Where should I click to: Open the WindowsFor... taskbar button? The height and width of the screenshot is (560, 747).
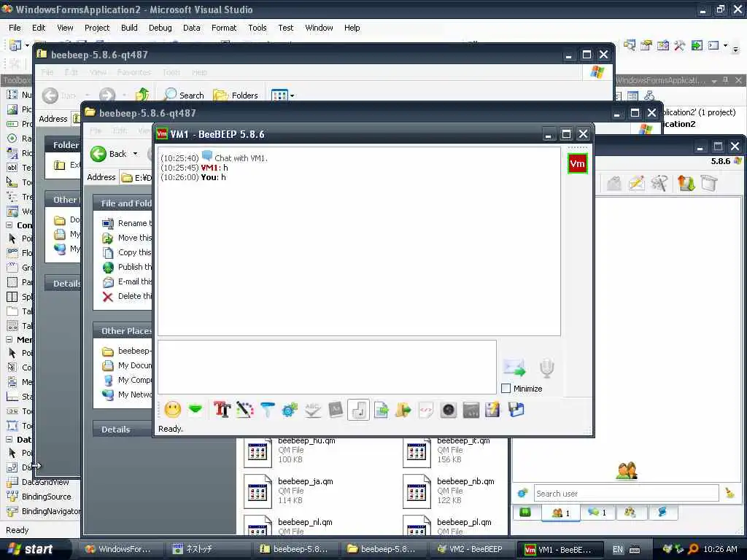pyautogui.click(x=117, y=549)
